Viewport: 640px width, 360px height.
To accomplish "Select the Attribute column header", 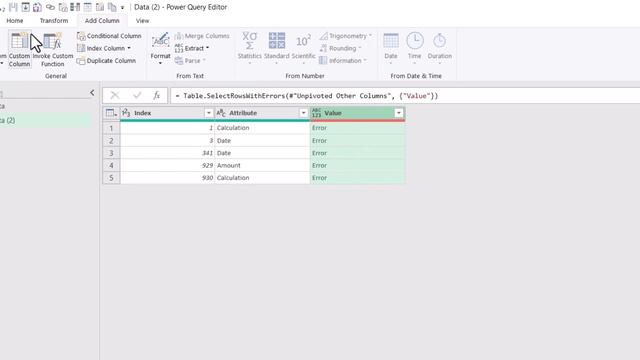I will pos(262,113).
